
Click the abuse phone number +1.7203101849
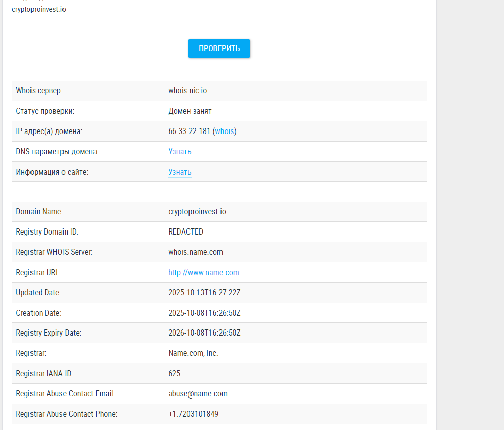193,414
